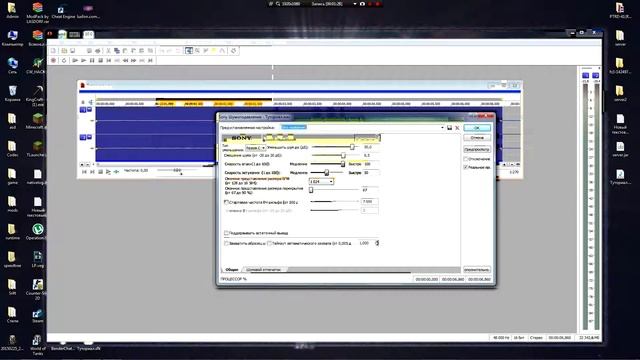The image size is (640, 360).
Task: Click the OK button
Action: (x=477, y=128)
